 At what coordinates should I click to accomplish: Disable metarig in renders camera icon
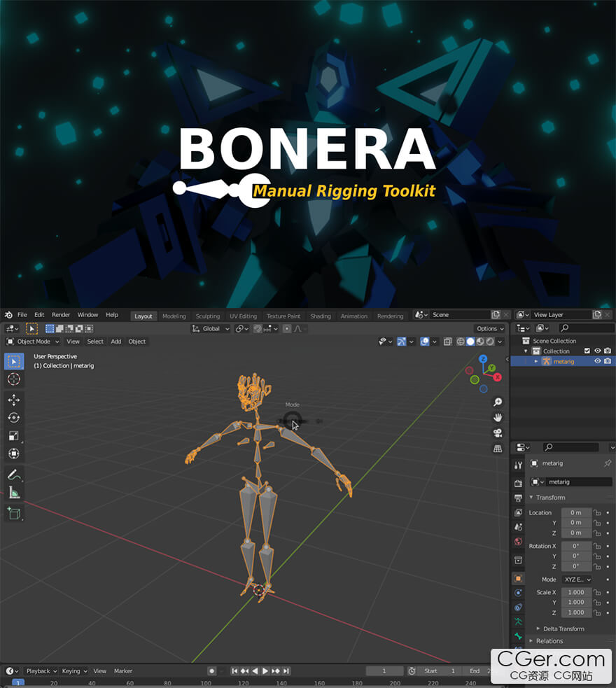[x=608, y=361]
